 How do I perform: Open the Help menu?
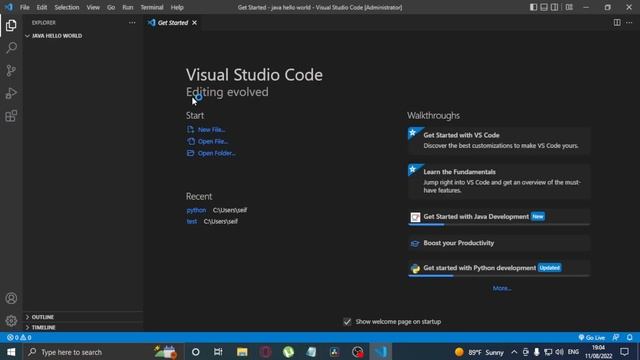pyautogui.click(x=177, y=7)
